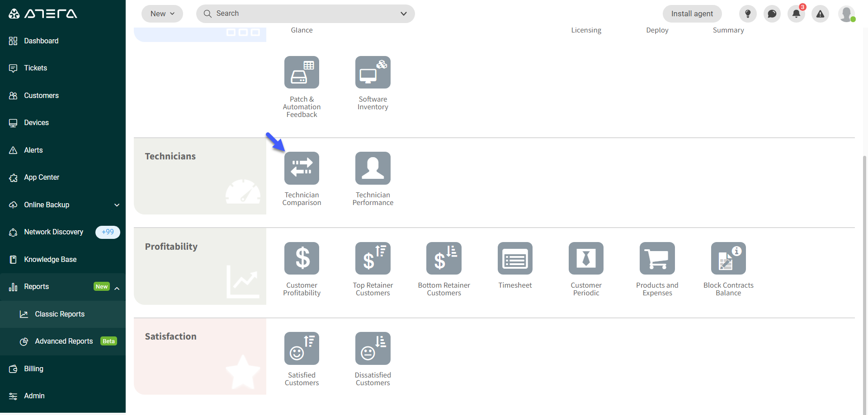The image size is (868, 415).
Task: Click the Reports item in sidebar
Action: click(63, 287)
